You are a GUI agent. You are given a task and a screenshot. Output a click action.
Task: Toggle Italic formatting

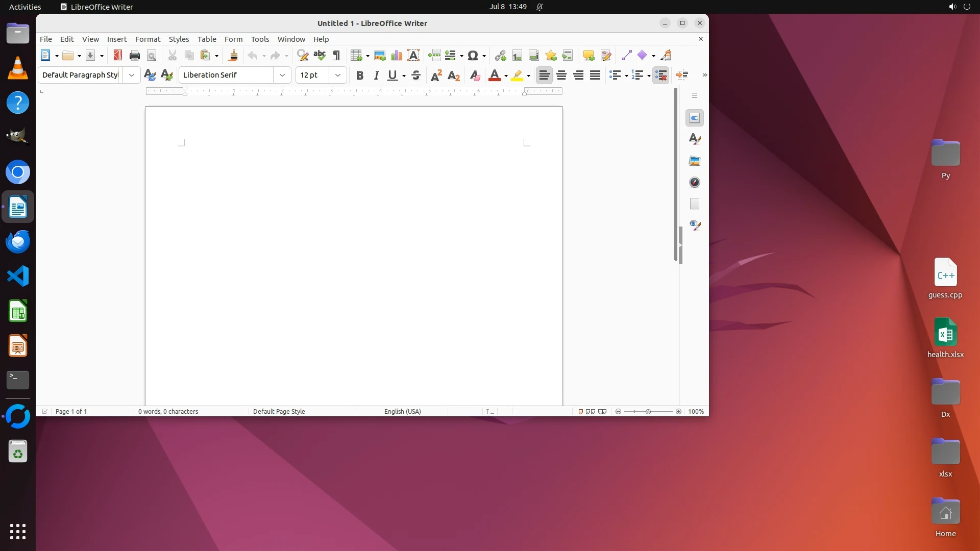click(376, 76)
